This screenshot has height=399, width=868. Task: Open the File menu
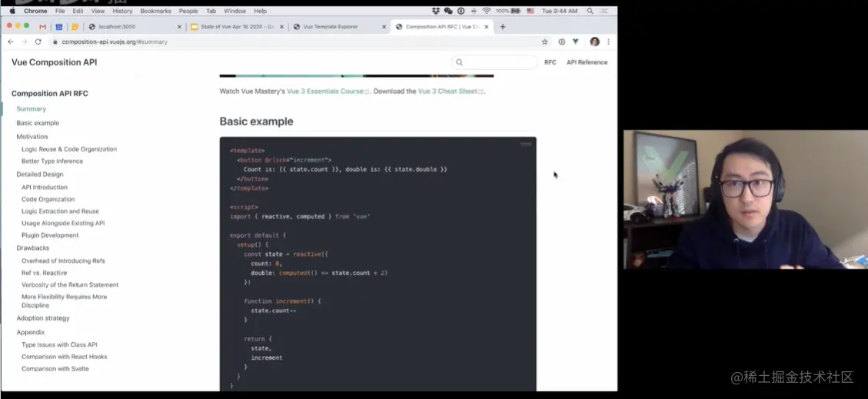click(x=60, y=11)
